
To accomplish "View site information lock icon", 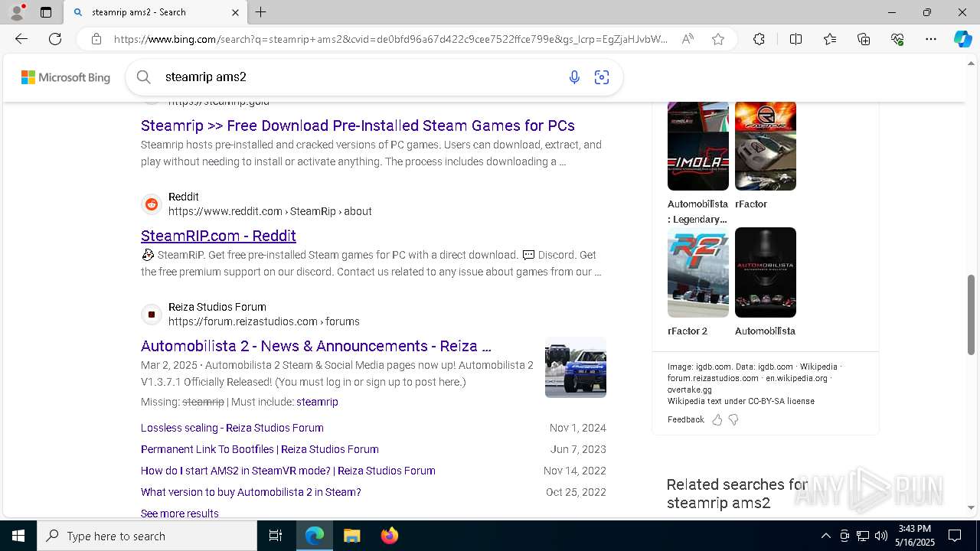I will (x=96, y=39).
